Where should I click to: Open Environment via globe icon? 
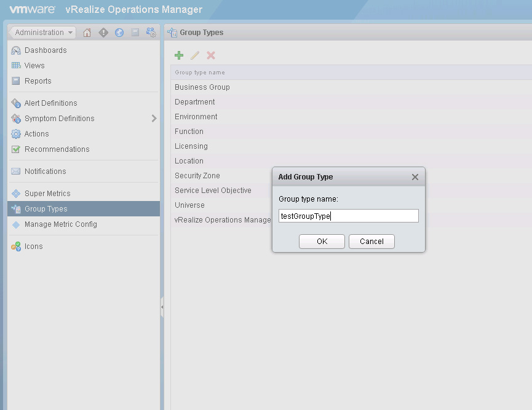point(119,33)
